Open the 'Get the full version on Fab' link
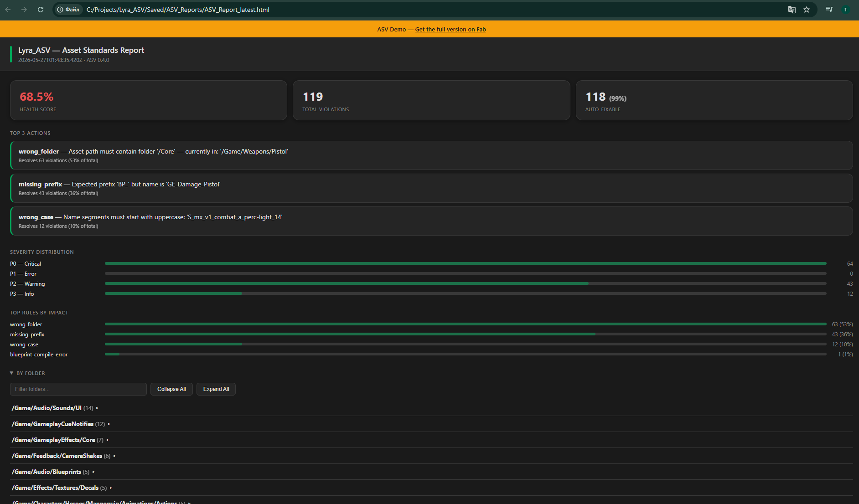 (x=450, y=30)
